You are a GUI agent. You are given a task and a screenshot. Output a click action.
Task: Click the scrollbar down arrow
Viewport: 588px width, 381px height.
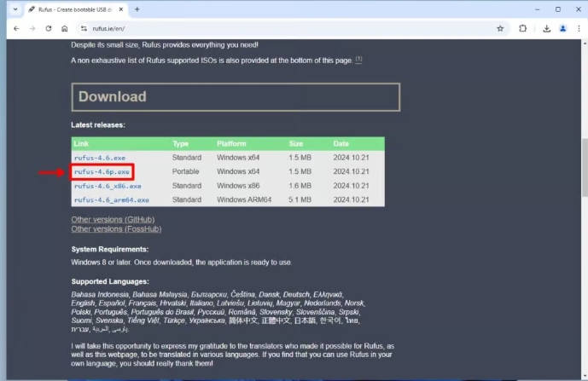point(585,376)
